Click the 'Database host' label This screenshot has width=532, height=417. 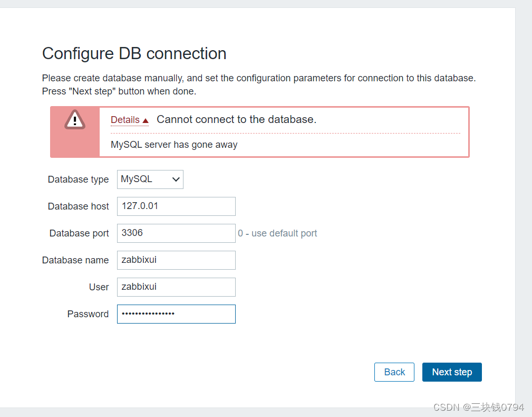pos(78,206)
